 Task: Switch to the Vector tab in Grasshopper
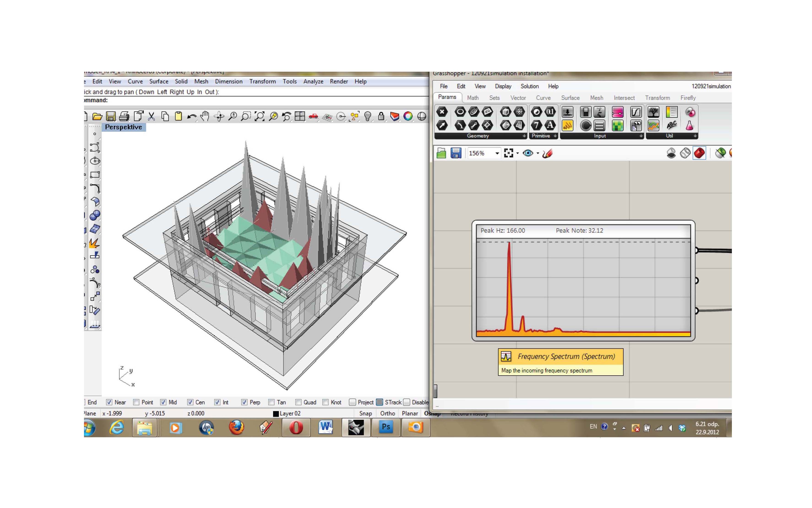tap(518, 98)
